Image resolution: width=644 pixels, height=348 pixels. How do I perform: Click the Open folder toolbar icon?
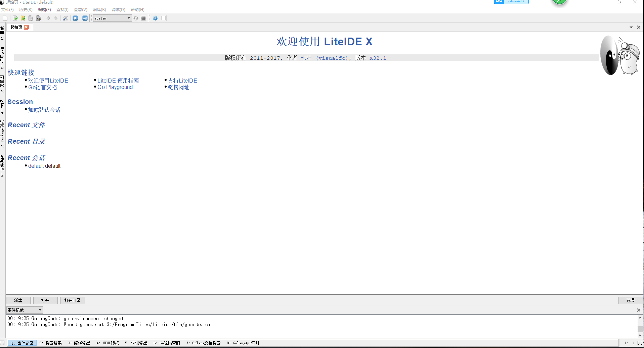pos(23,18)
